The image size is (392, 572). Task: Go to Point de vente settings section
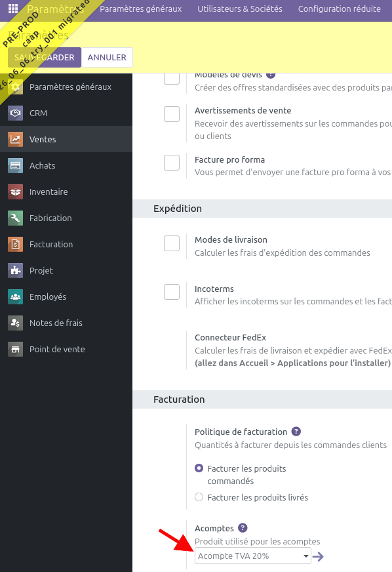66,350
